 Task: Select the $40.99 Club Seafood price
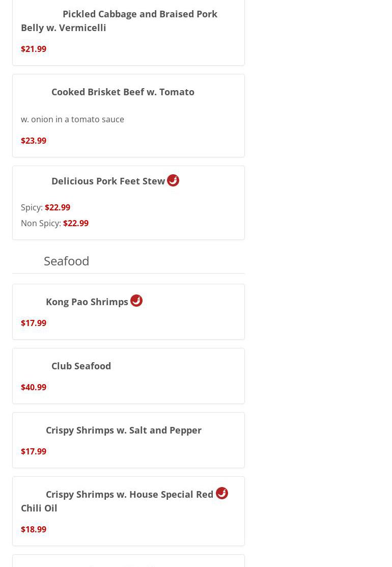tap(34, 387)
